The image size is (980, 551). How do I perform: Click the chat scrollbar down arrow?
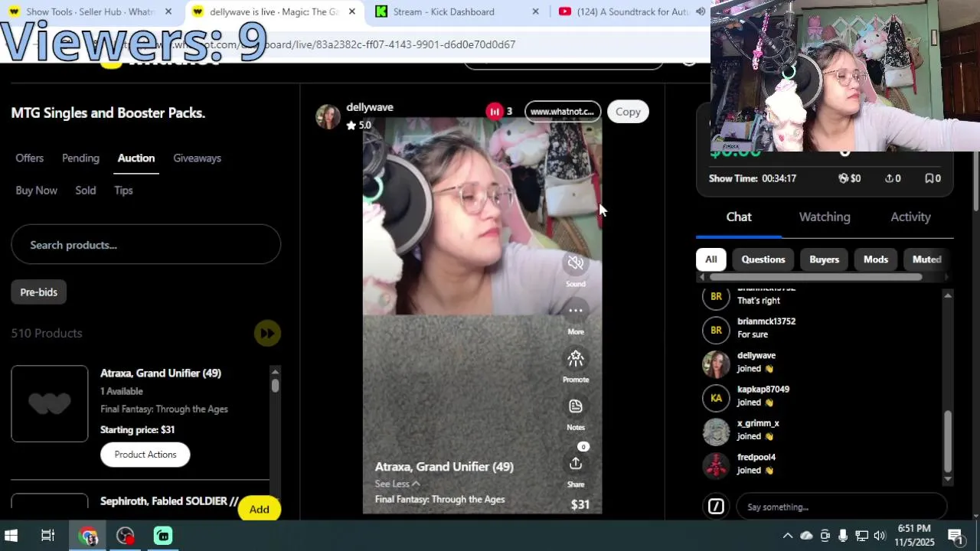[948, 479]
